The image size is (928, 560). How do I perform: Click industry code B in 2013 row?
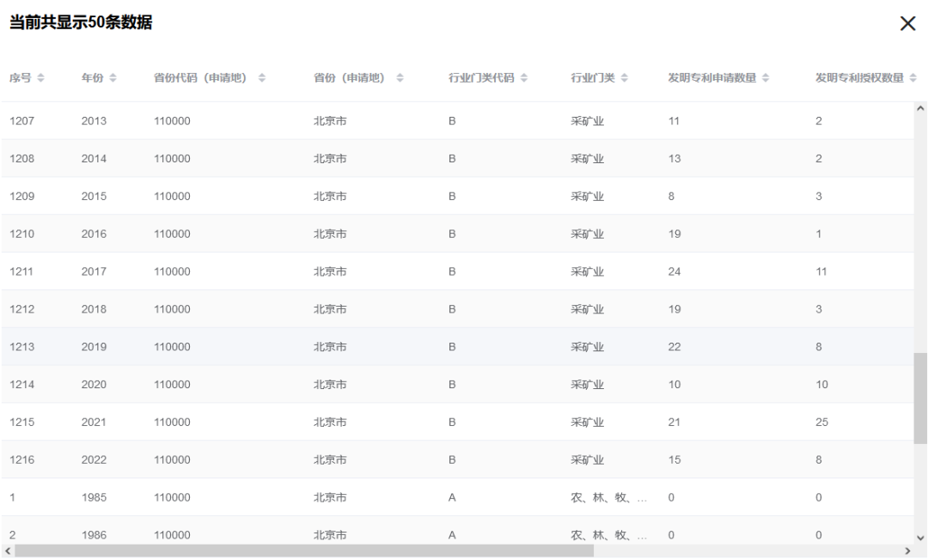(452, 121)
